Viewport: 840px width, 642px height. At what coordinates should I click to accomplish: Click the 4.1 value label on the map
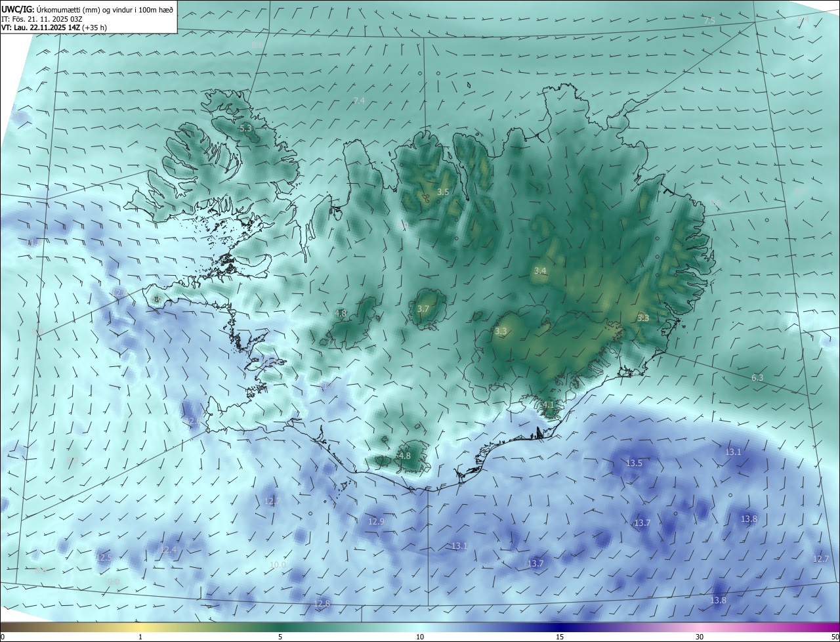pos(549,404)
